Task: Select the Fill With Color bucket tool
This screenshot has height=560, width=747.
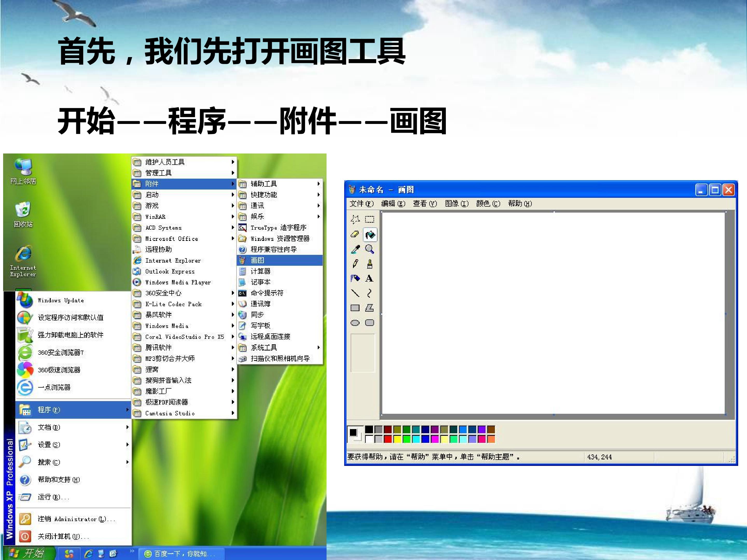Action: click(x=370, y=235)
